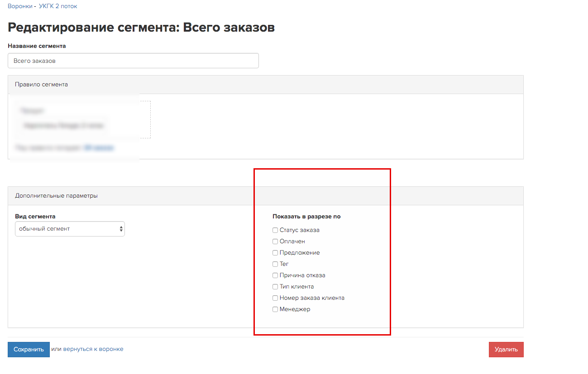Enable the Статус заказа checkbox

click(x=275, y=230)
